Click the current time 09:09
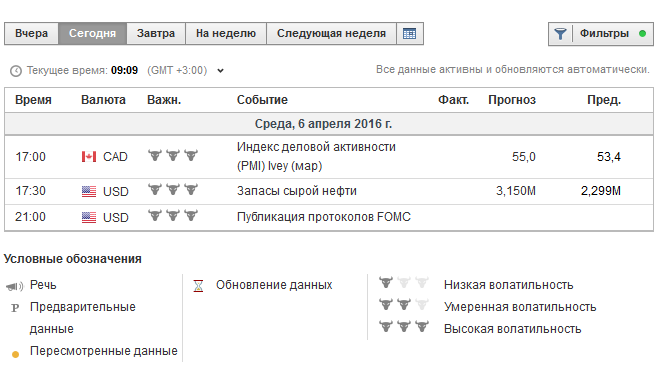 pos(124,70)
